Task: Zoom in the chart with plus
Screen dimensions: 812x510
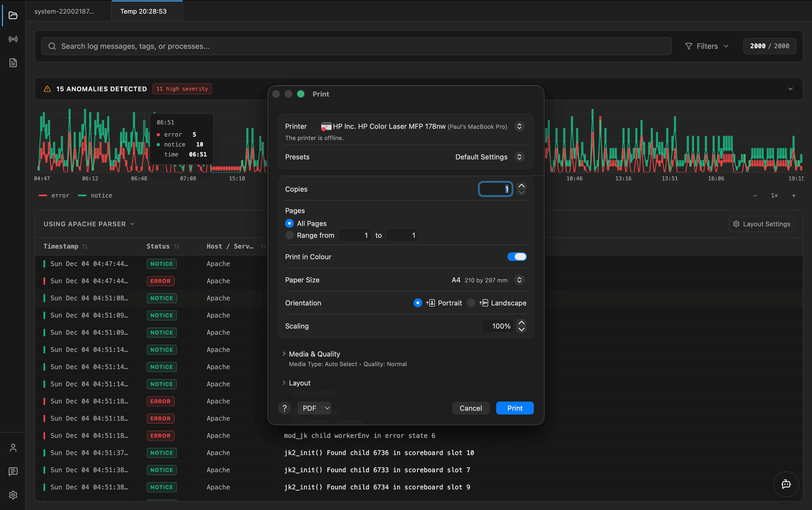Action: click(794, 195)
